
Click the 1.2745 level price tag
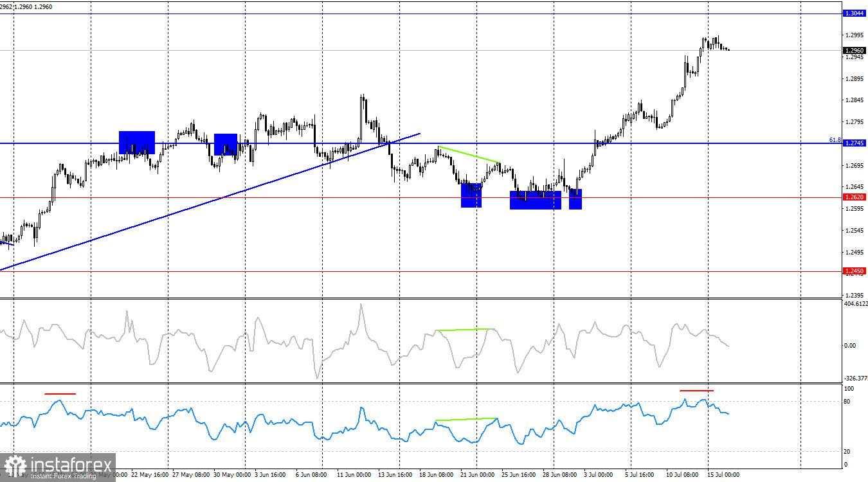(x=854, y=143)
